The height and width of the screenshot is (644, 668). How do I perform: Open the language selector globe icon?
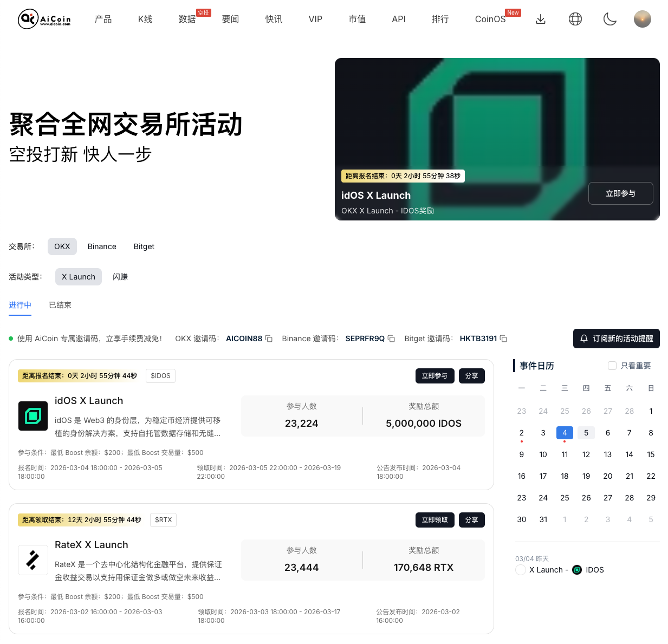(575, 18)
